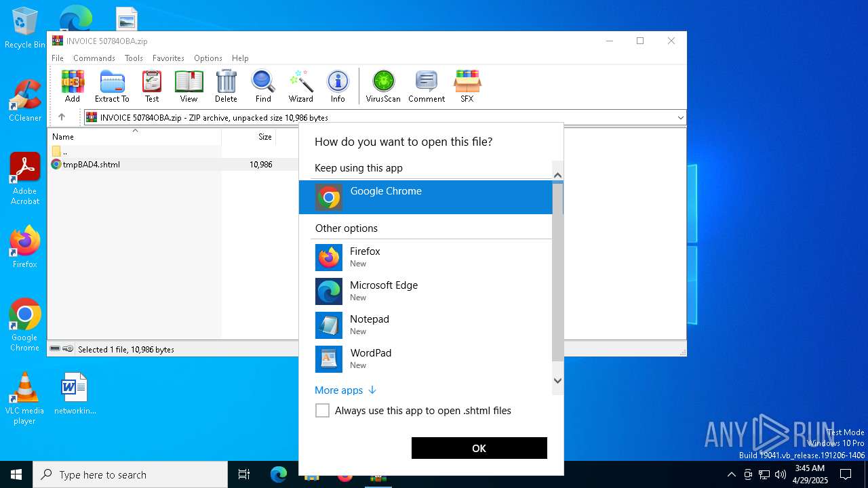The image size is (868, 488).
Task: Click the app list scroll up arrow
Action: pos(557,176)
